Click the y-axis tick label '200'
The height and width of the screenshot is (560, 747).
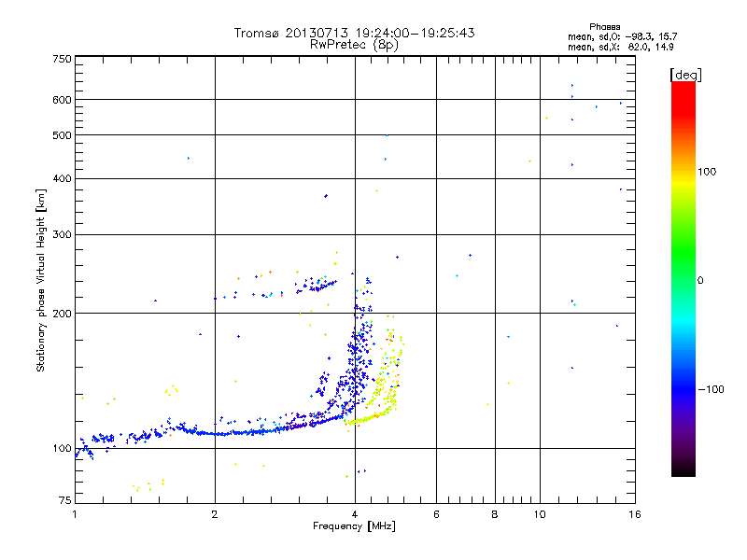click(x=62, y=314)
